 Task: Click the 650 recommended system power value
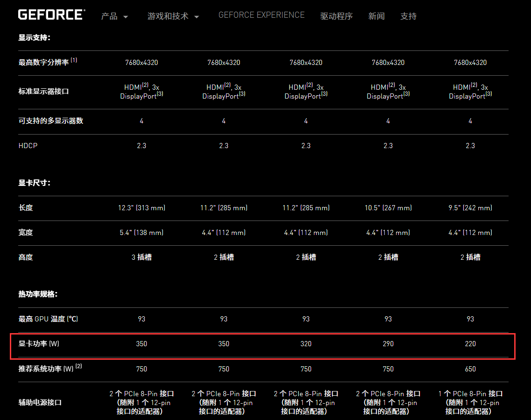pos(470,369)
